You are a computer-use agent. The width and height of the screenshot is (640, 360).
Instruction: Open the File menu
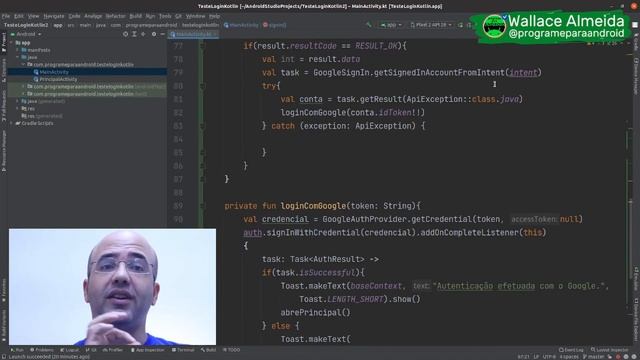coord(6,16)
